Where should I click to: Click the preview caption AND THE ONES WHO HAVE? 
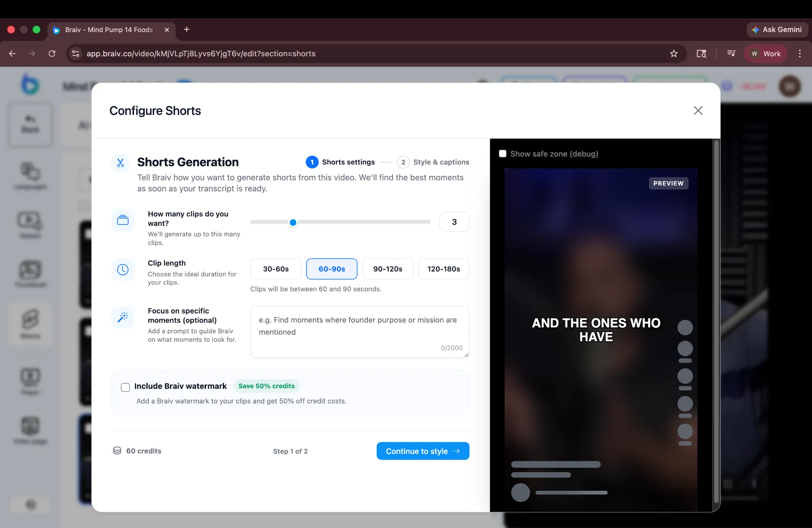[596, 330]
